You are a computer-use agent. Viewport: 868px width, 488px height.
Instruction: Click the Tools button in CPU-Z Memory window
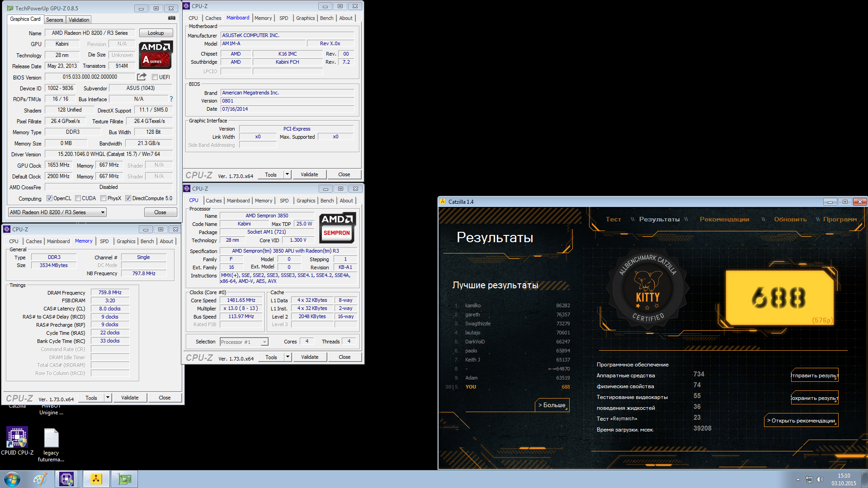pos(91,398)
